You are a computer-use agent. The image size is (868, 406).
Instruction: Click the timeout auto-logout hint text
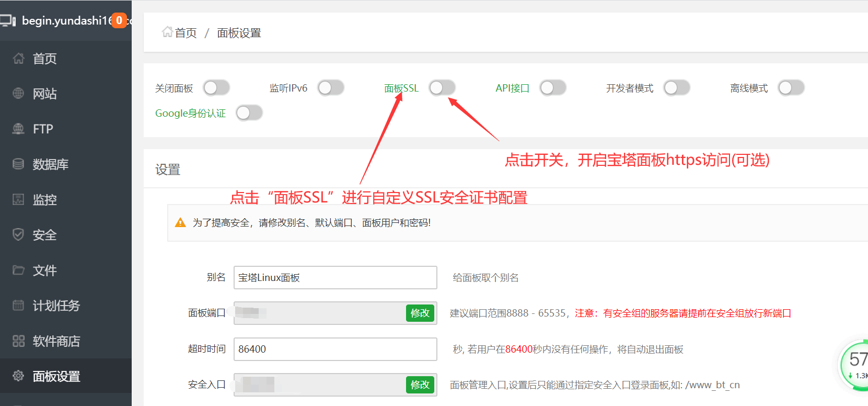click(568, 349)
